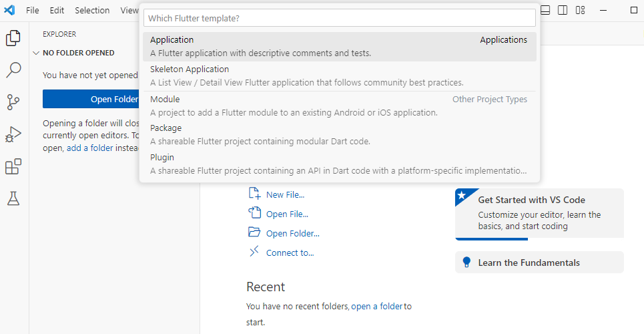Choose the Package project template

click(340, 134)
